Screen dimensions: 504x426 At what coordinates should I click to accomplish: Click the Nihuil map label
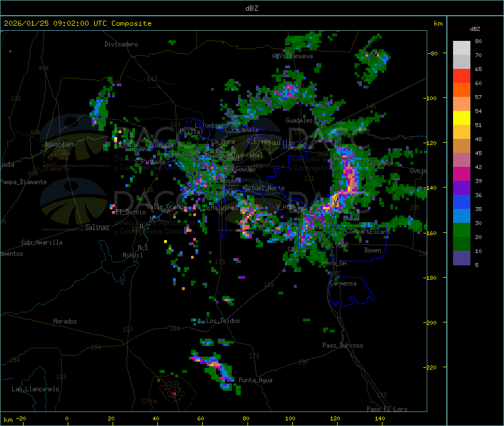pos(133,255)
